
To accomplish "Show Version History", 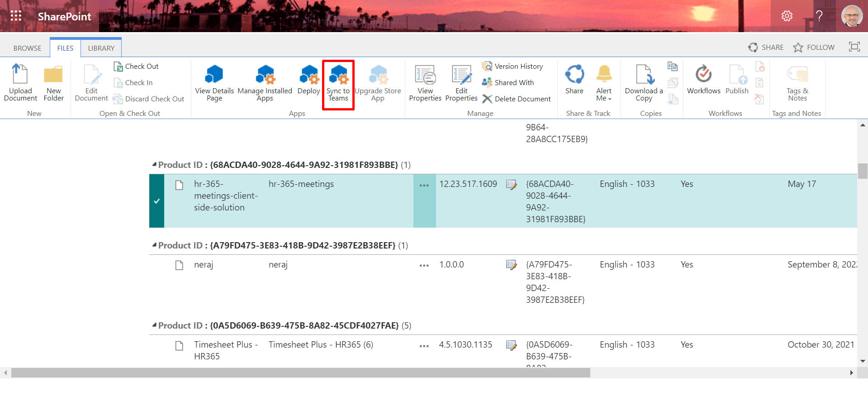I will (512, 67).
